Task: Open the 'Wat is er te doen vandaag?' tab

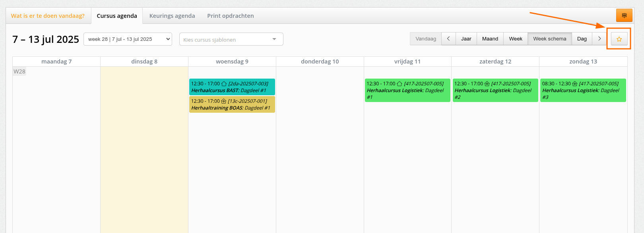Action: point(48,16)
